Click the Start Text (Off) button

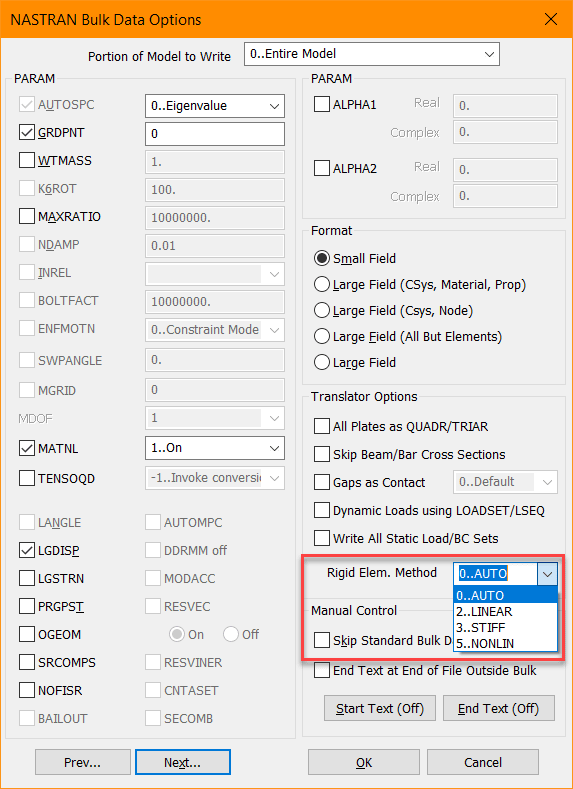[380, 708]
